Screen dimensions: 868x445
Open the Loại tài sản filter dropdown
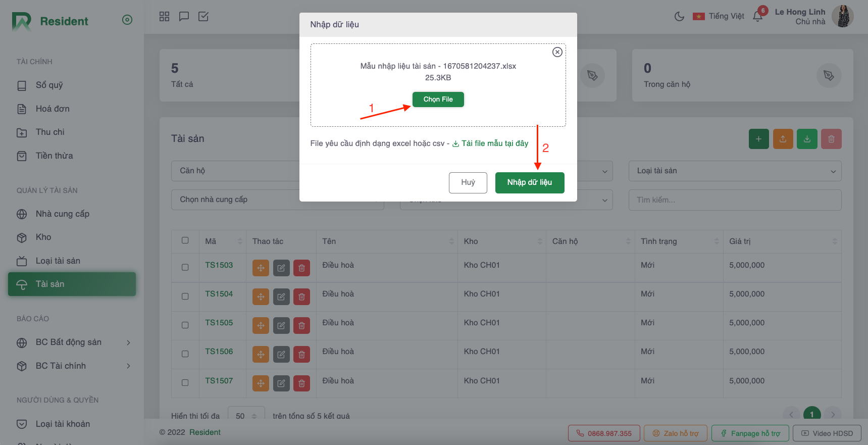tap(735, 171)
